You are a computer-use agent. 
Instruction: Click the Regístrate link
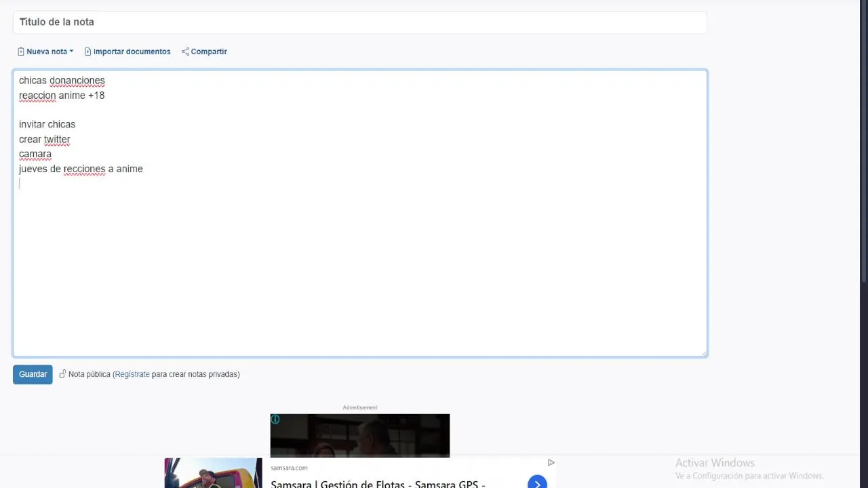click(x=132, y=374)
